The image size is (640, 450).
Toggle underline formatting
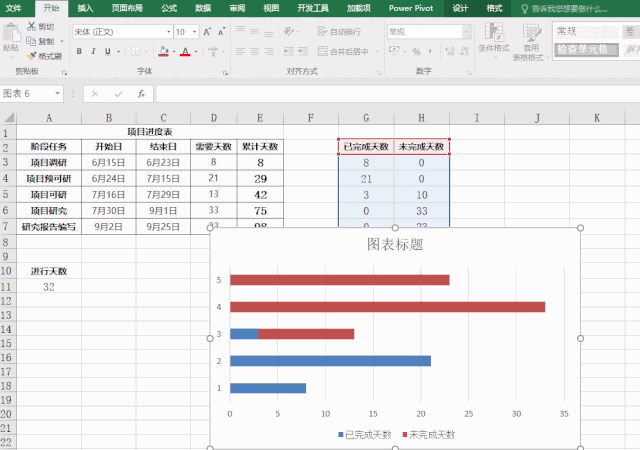point(108,51)
